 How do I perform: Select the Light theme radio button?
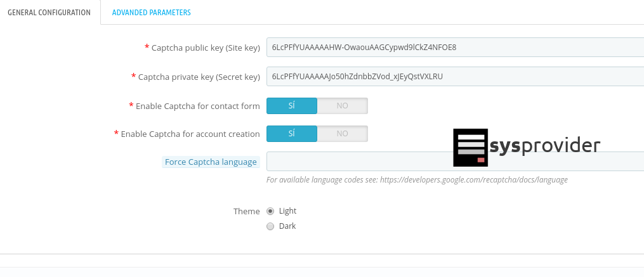click(271, 211)
